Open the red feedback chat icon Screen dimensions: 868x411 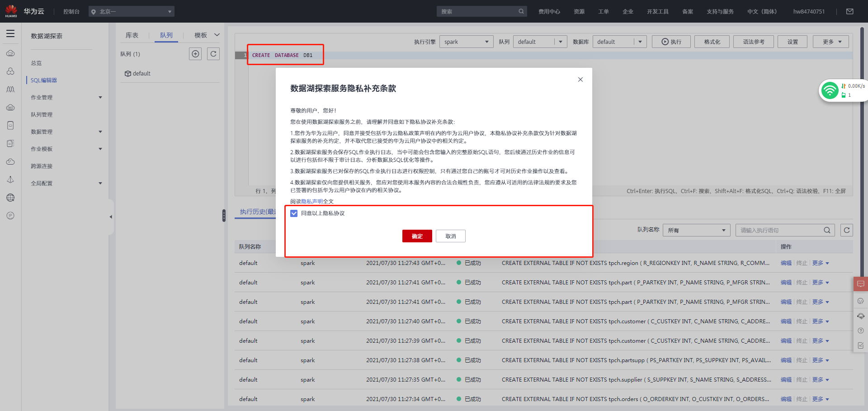861,284
